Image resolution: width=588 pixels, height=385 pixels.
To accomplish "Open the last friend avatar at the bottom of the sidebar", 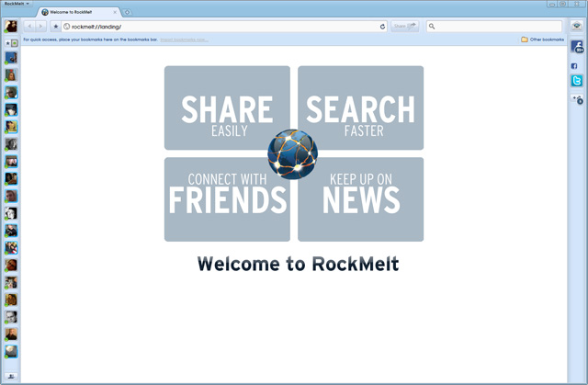I will click(11, 352).
